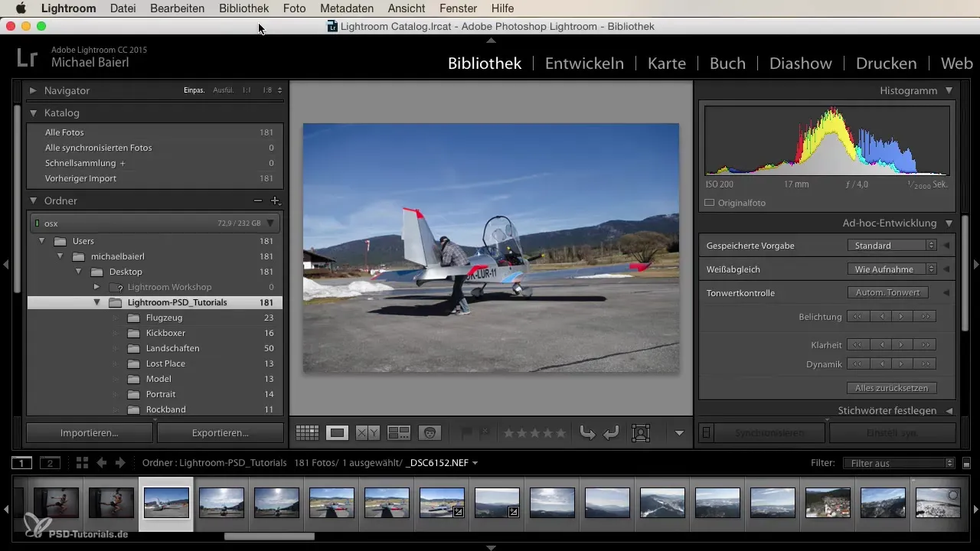980x551 pixels.
Task: Select the loupe view icon
Action: click(337, 433)
